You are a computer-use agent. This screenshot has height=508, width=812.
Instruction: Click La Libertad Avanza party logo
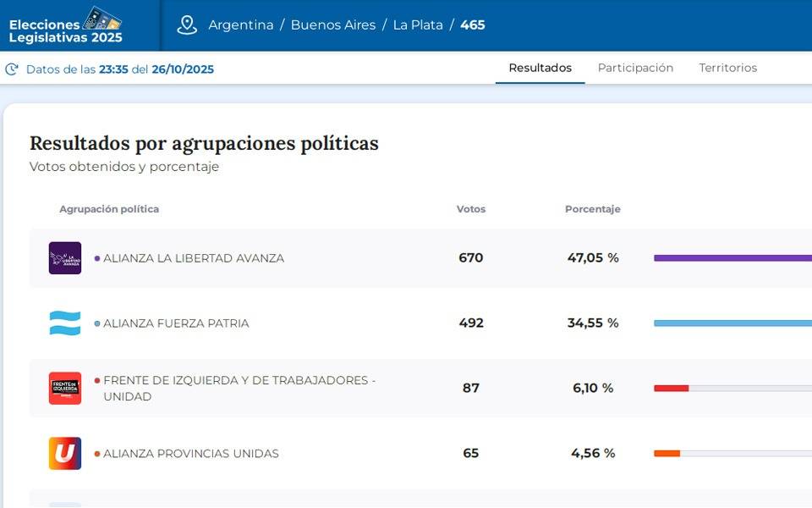click(65, 258)
